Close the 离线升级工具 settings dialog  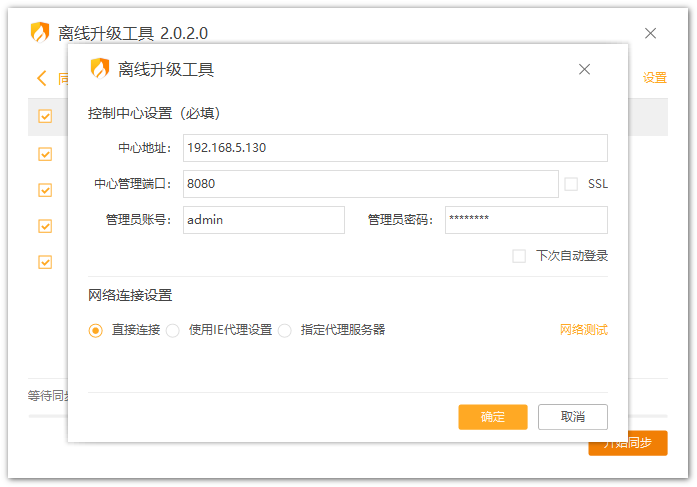coord(585,69)
